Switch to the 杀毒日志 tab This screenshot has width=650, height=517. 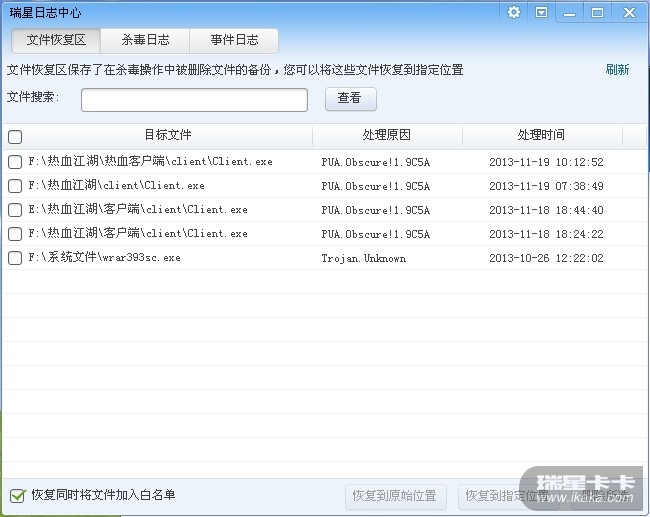pos(145,40)
